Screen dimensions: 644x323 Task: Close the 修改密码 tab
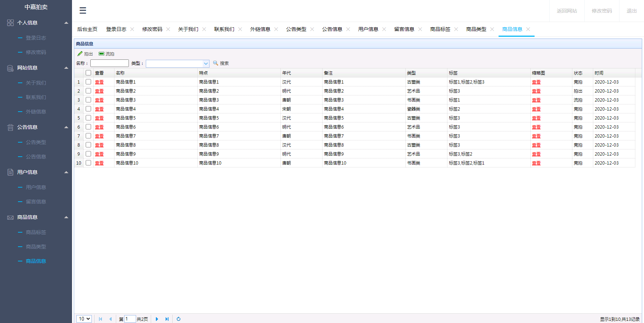pyautogui.click(x=168, y=29)
